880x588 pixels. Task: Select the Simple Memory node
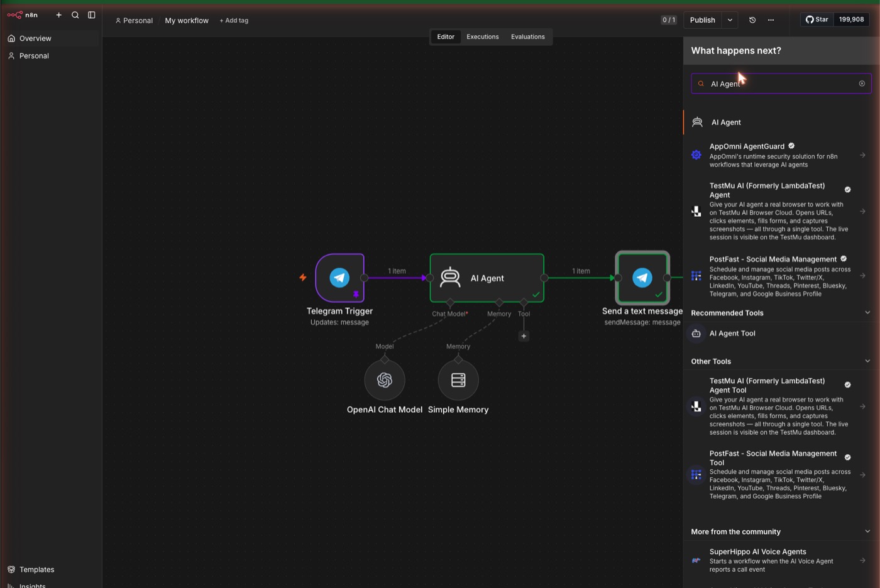point(458,380)
